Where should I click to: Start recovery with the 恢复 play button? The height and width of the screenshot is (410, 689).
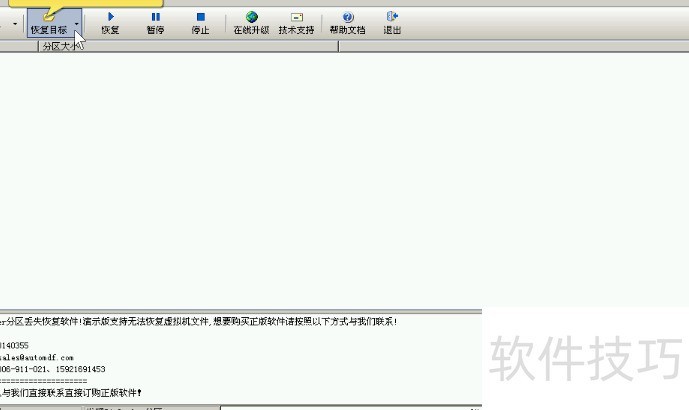pos(110,22)
